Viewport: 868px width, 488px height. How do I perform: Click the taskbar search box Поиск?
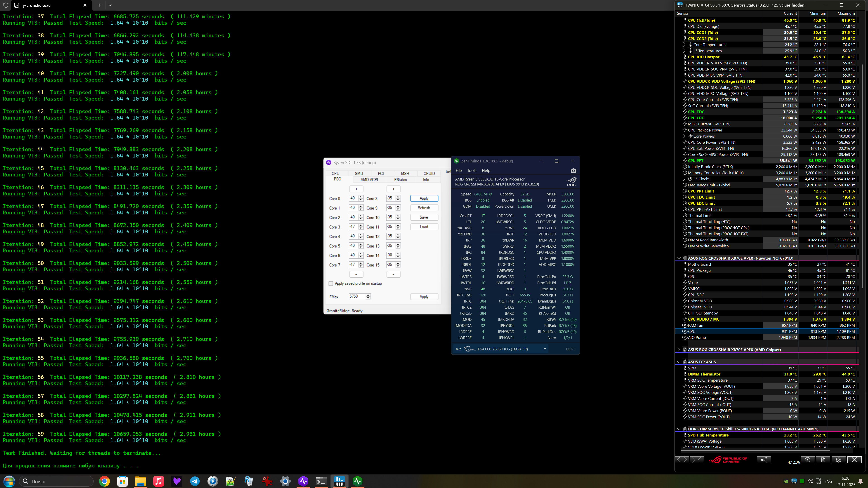[56, 481]
